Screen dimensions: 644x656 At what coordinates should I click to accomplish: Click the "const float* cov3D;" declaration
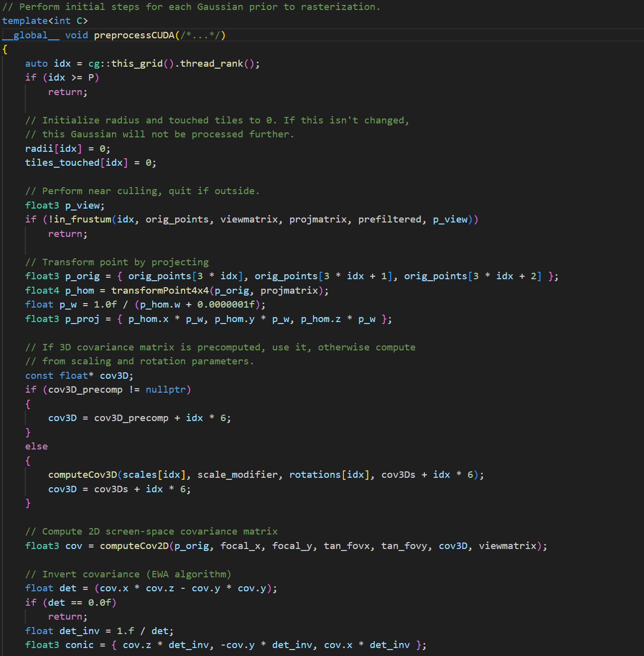click(x=79, y=376)
